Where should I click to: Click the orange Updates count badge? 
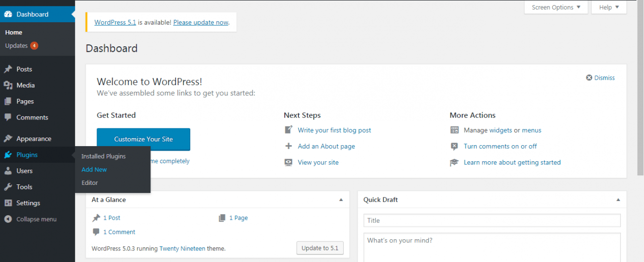34,46
